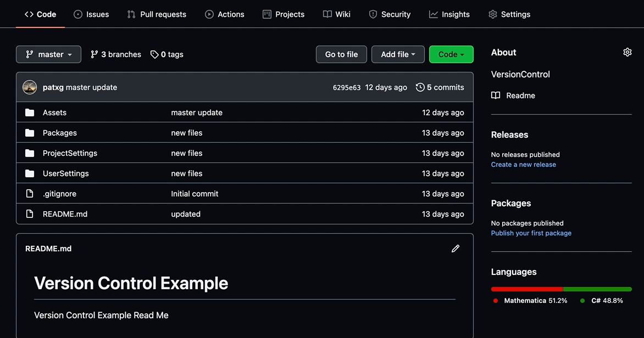The width and height of the screenshot is (644, 338).
Task: Open the Packages folder
Action: click(59, 133)
